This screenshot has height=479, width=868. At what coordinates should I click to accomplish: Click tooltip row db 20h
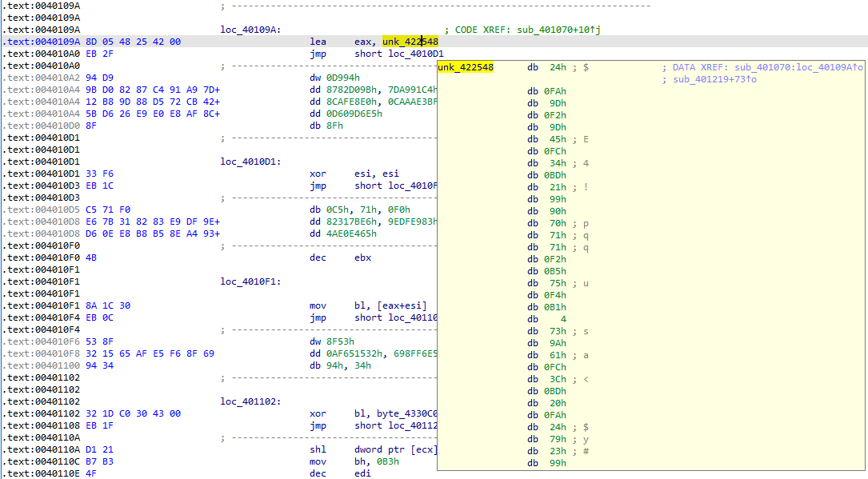(547, 403)
